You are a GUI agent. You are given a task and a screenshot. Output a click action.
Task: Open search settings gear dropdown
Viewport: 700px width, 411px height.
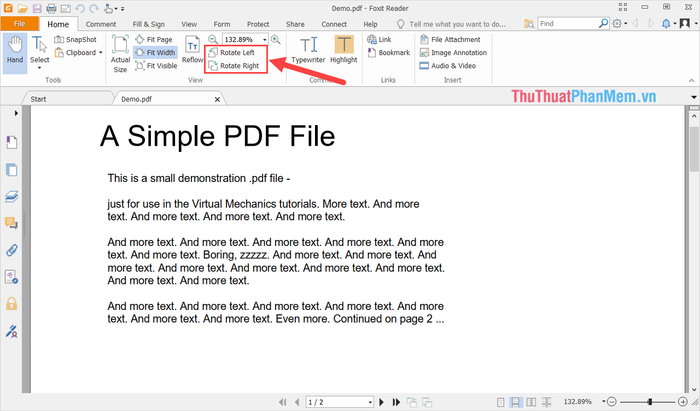point(620,23)
